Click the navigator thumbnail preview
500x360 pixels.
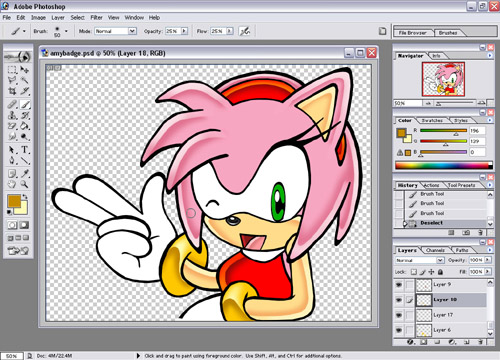pyautogui.click(x=443, y=79)
